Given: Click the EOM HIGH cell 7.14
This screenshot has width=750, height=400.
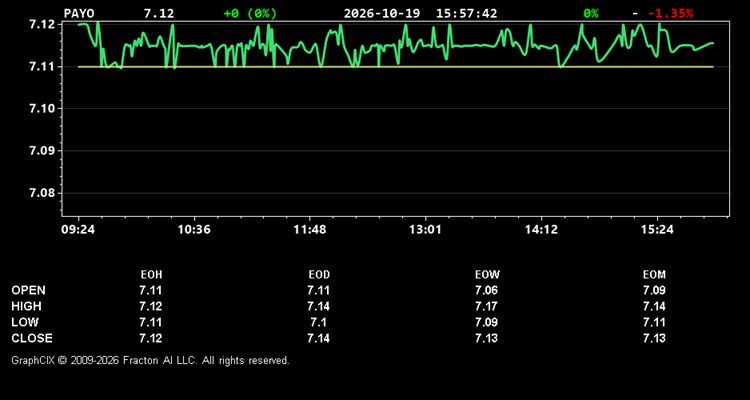Looking at the screenshot, I should coord(654,306).
